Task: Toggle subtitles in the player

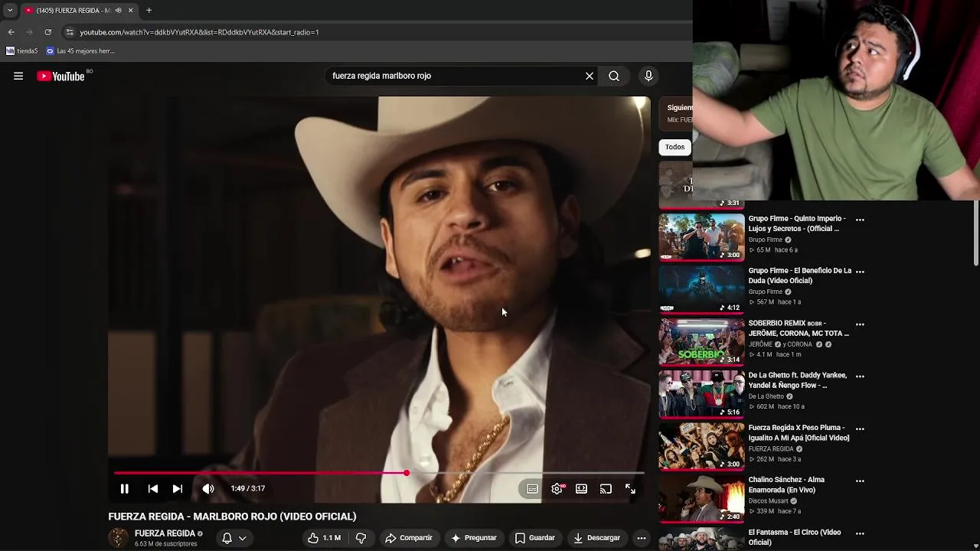Action: point(532,489)
